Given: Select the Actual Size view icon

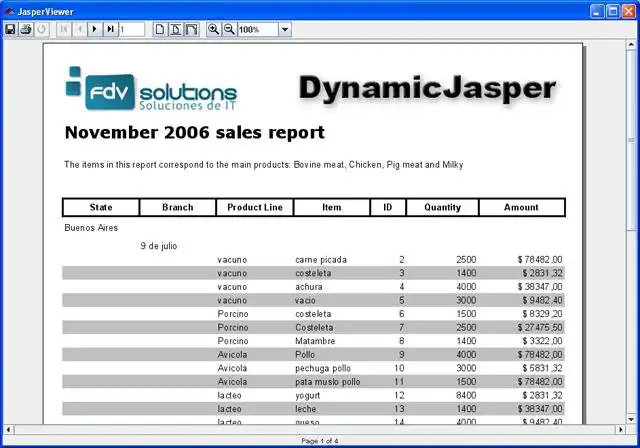Looking at the screenshot, I should [160, 29].
